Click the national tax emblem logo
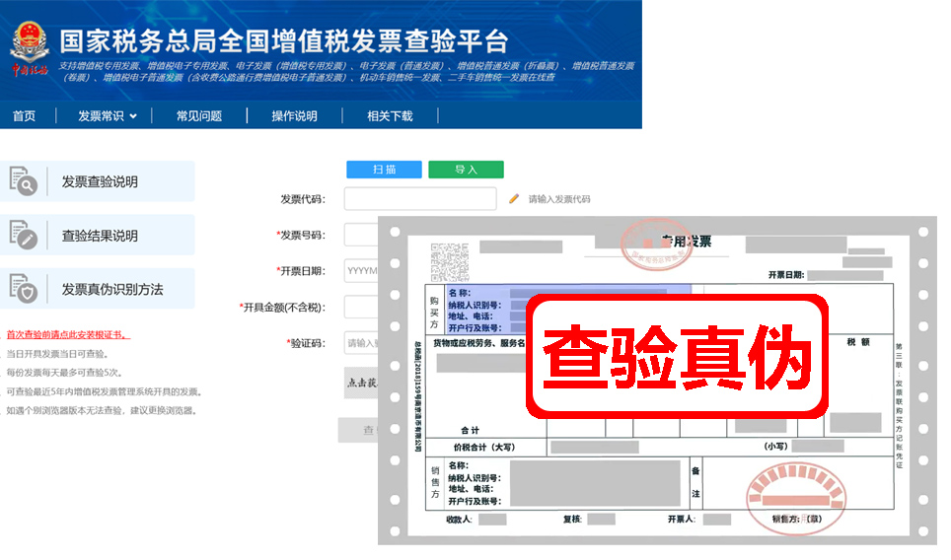This screenshot has height=560, width=951. click(x=30, y=48)
